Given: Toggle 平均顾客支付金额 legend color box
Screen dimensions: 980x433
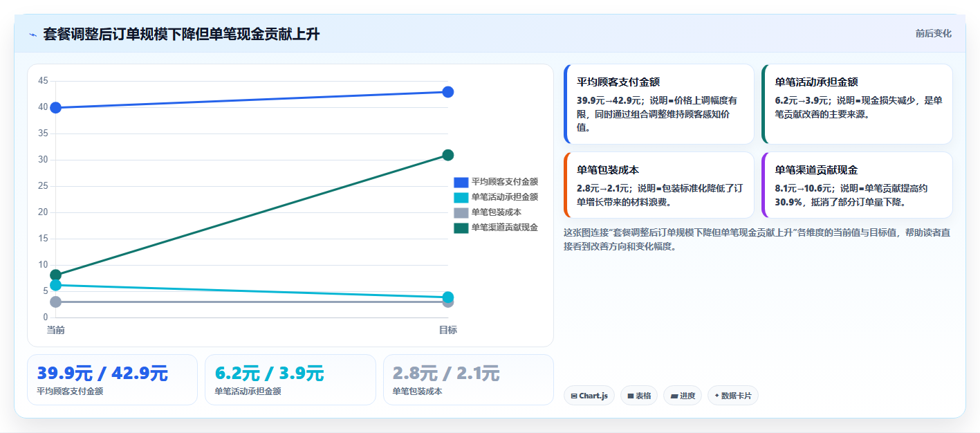Looking at the screenshot, I should [x=461, y=182].
